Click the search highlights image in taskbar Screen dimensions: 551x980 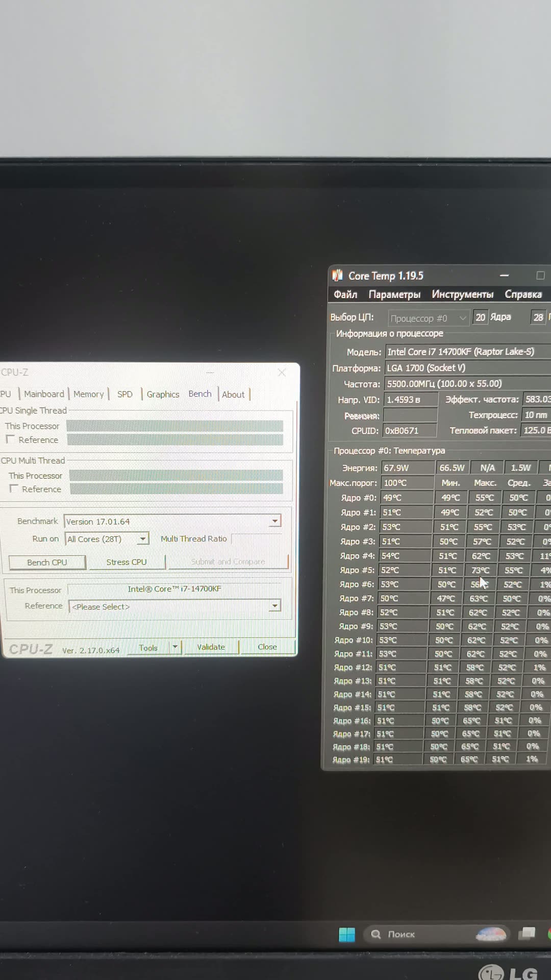[491, 934]
